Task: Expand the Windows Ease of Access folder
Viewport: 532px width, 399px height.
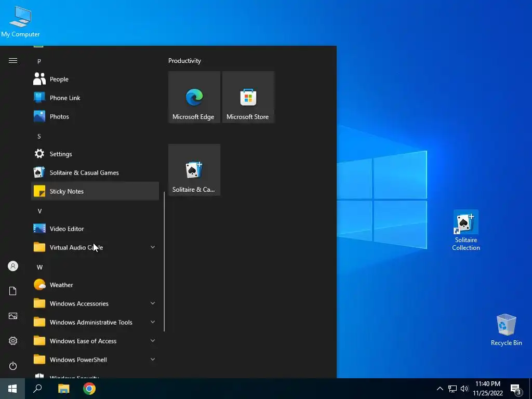Action: coord(95,341)
